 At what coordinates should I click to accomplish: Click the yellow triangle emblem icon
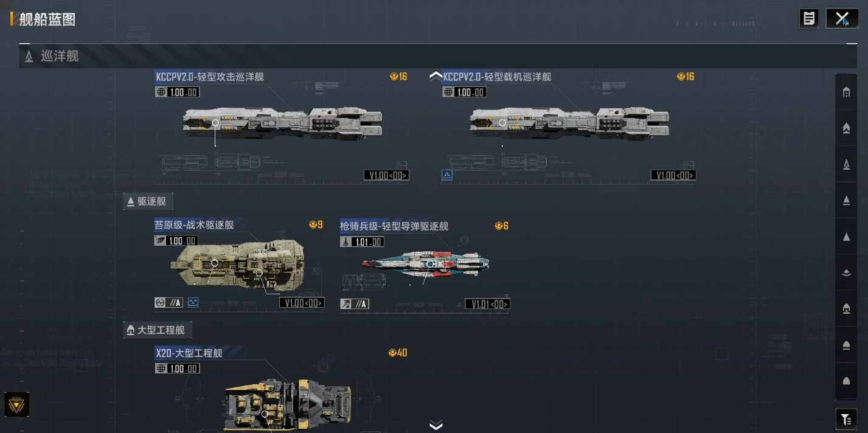(x=16, y=404)
